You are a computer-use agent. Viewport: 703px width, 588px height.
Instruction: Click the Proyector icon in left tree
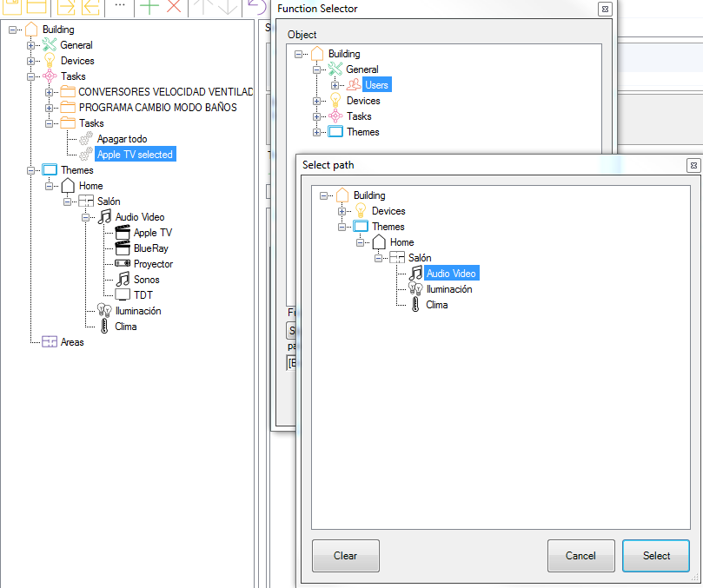[123, 264]
